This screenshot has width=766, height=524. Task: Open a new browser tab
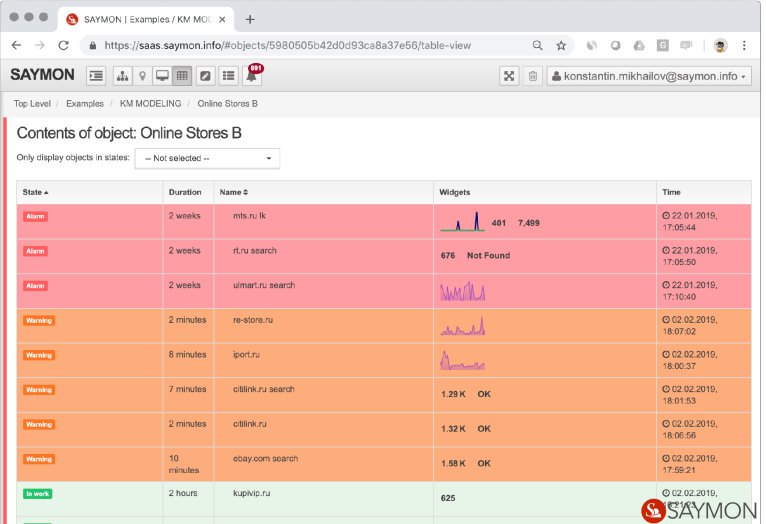tap(250, 20)
